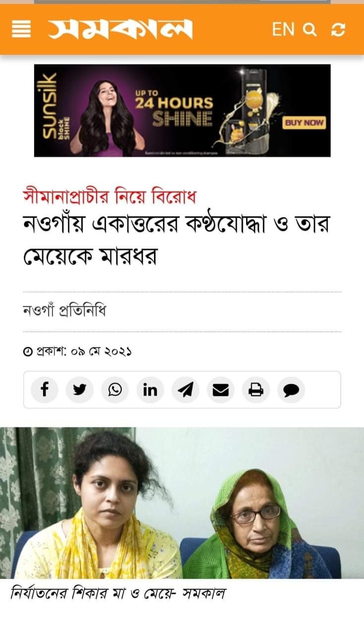Screen dimensions: 364x634
Task: Share article via WhatsApp
Action: click(115, 390)
